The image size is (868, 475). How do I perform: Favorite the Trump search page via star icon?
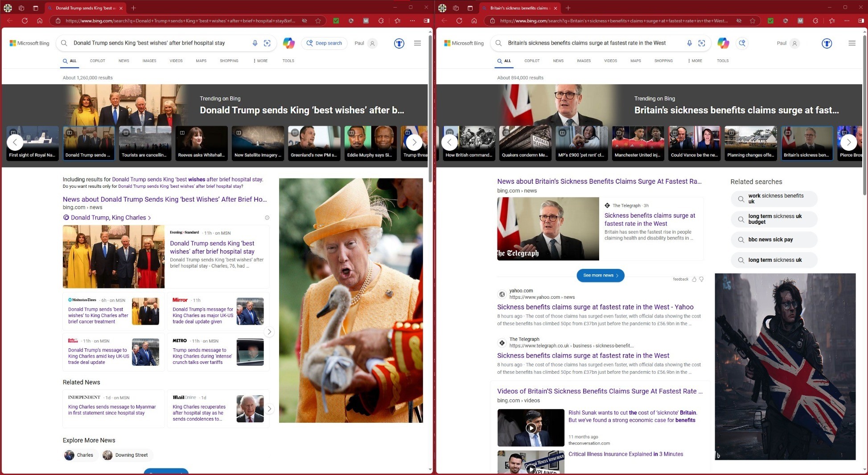[318, 21]
